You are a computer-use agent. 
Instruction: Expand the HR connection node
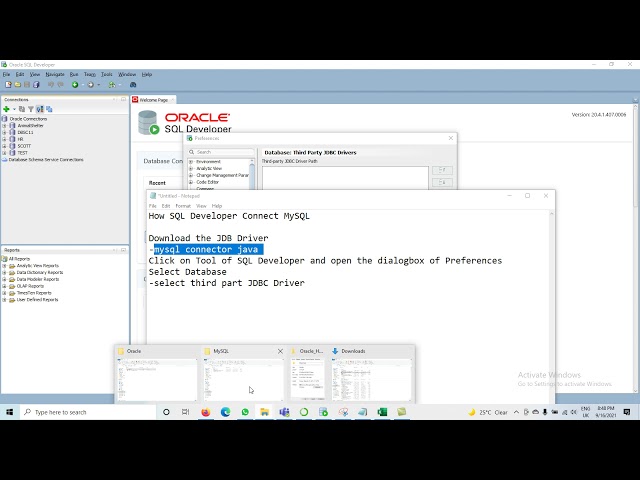coord(4,139)
